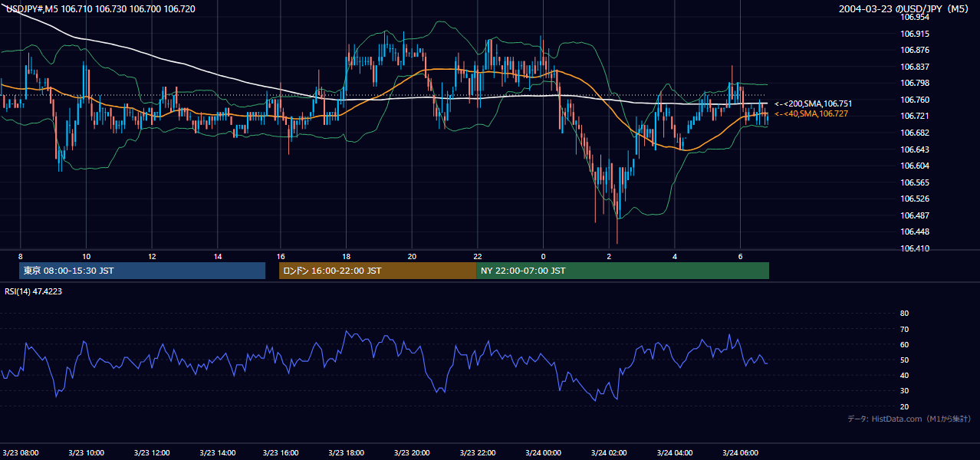The height and width of the screenshot is (460, 980).
Task: Open the HistData.com data credit text
Action: [909, 419]
